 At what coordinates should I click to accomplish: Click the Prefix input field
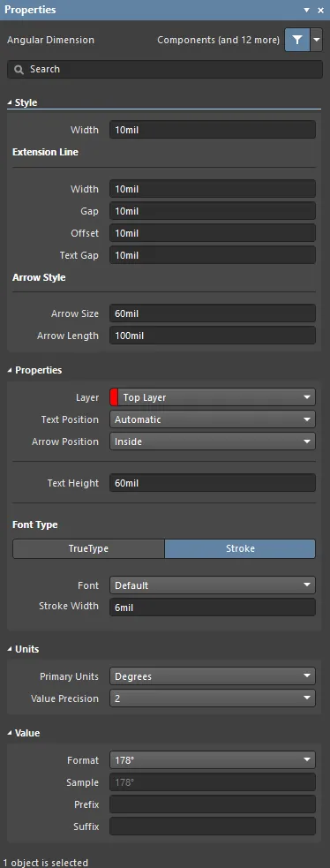click(x=213, y=804)
